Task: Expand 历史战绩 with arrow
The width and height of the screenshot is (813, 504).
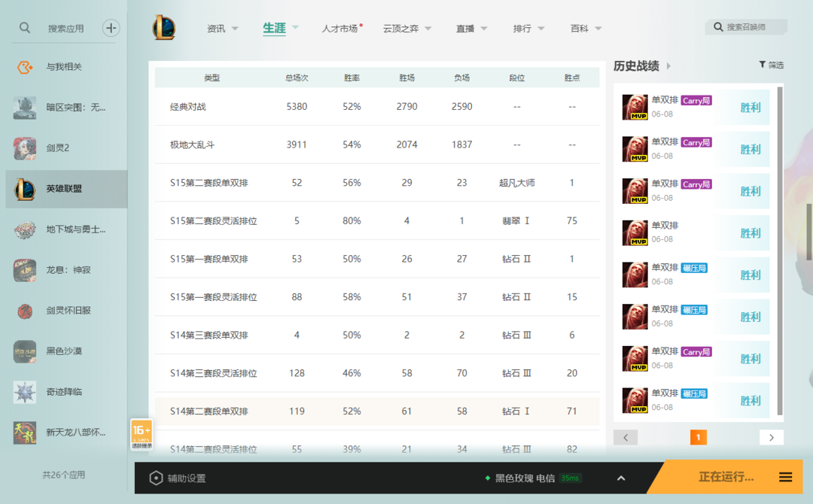Action: pos(668,65)
